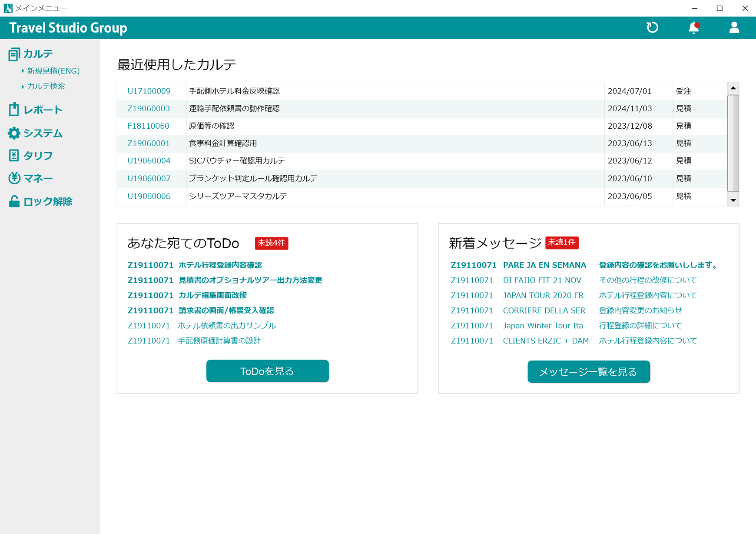Open karte U19060006 link
This screenshot has height=534, width=756.
coord(149,197)
